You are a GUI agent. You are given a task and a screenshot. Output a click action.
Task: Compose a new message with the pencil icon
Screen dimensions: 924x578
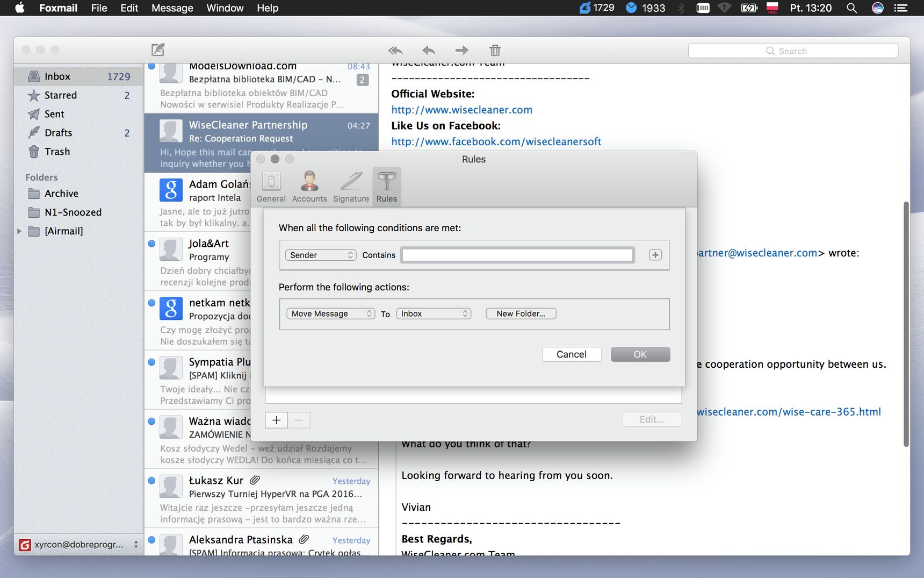click(x=158, y=50)
